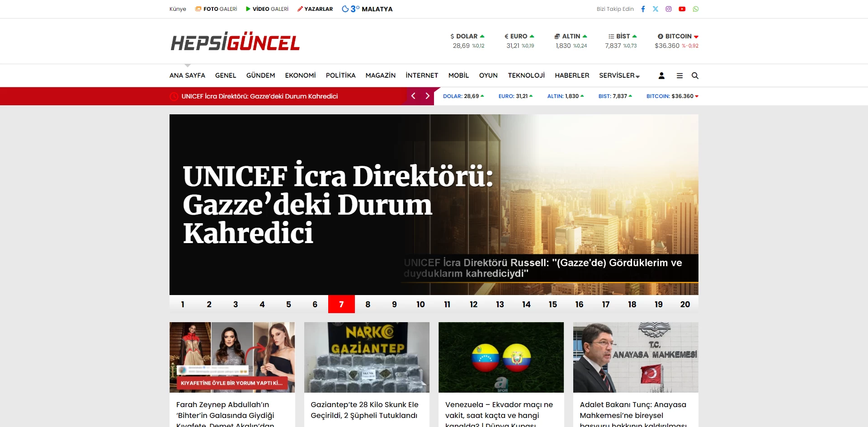Viewport: 868px width, 427px height.
Task: Open the Narko Gaziantep thumbnail
Action: point(367,357)
